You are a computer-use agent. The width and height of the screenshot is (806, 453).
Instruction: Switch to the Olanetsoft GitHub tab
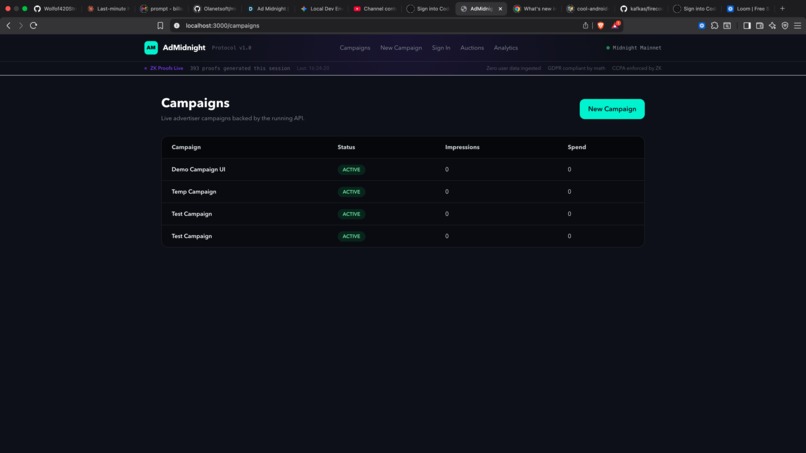(x=215, y=9)
